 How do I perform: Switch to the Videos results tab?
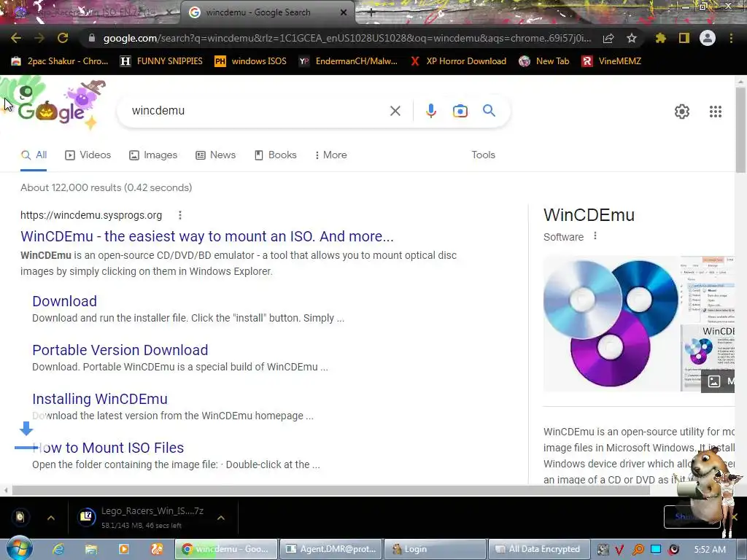(x=88, y=155)
